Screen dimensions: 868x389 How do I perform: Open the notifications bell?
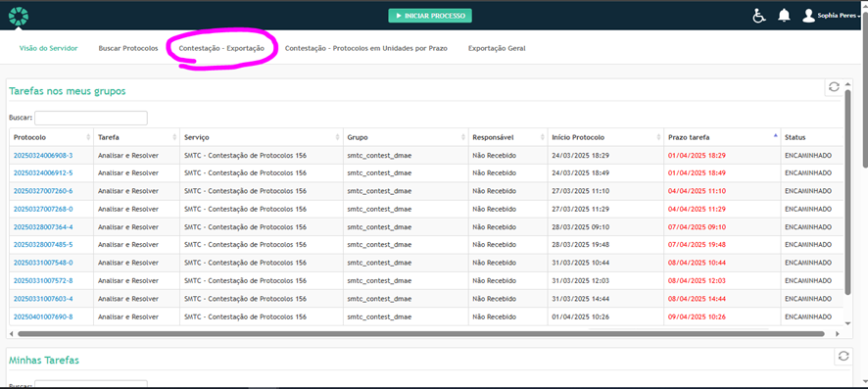pyautogui.click(x=784, y=16)
